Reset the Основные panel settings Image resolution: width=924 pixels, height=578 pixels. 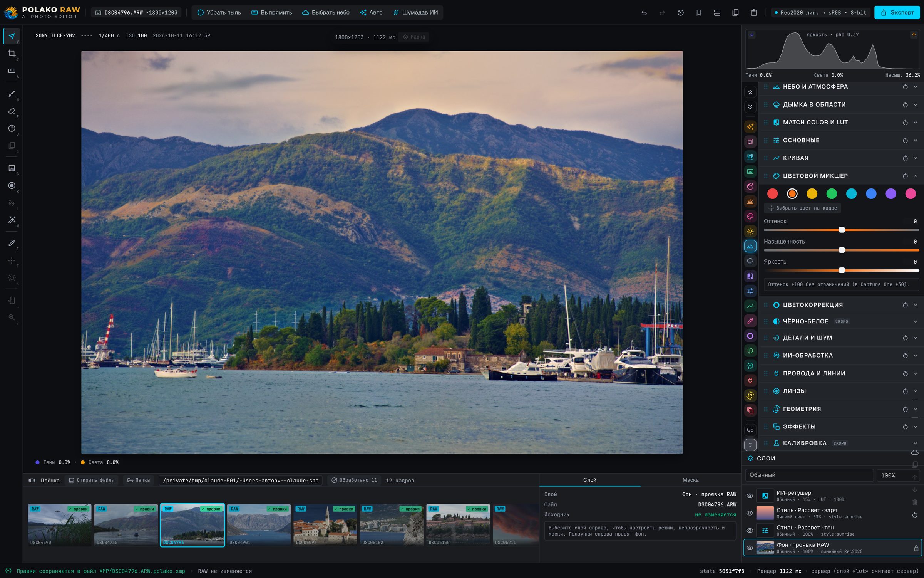905,140
